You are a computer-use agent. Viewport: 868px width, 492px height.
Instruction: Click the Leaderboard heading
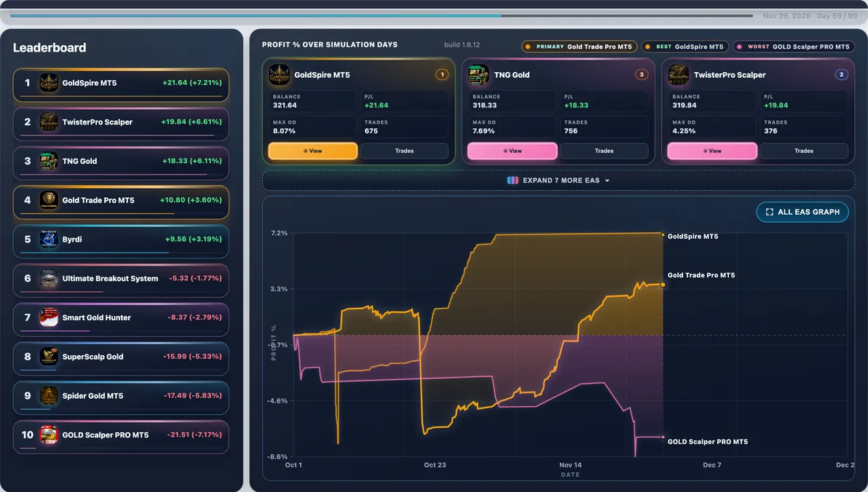click(50, 47)
